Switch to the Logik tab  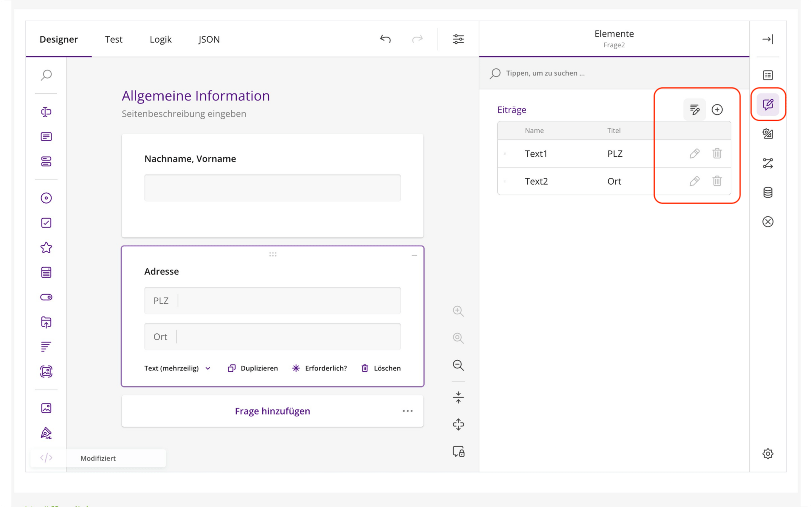[160, 39]
